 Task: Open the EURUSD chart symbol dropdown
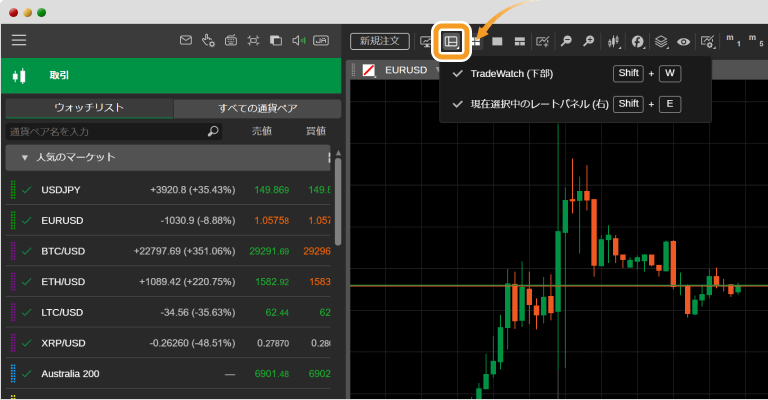(437, 71)
